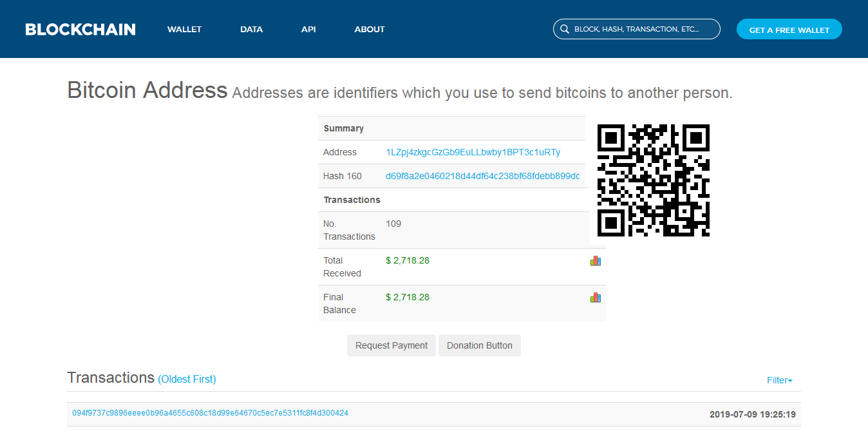The height and width of the screenshot is (433, 868).
Task: Open the Data menu
Action: 252,29
